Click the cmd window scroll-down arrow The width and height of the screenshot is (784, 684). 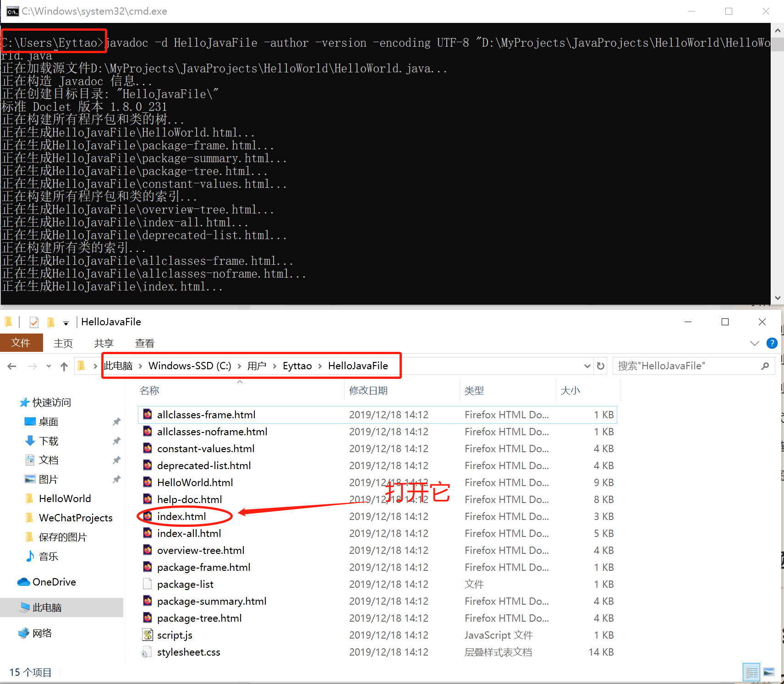777,297
